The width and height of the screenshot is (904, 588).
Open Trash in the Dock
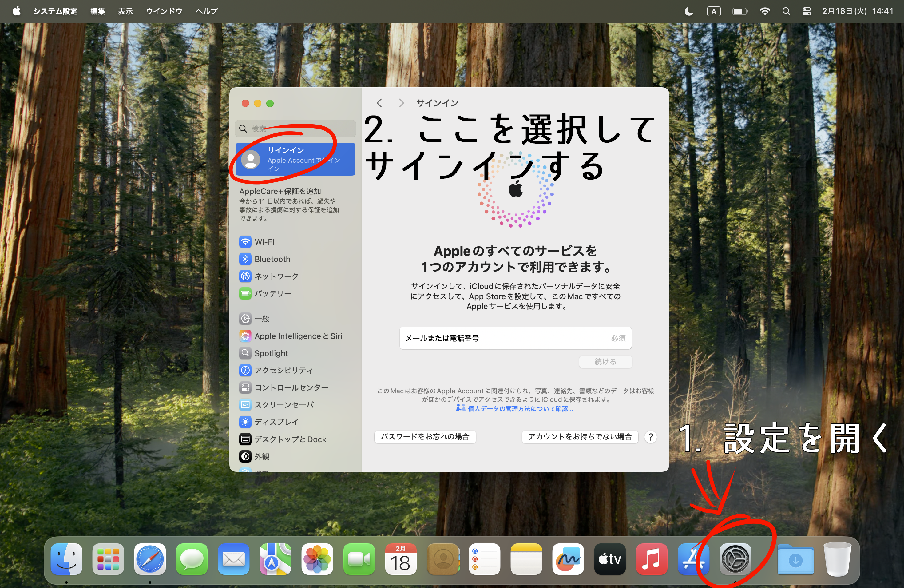[837, 559]
